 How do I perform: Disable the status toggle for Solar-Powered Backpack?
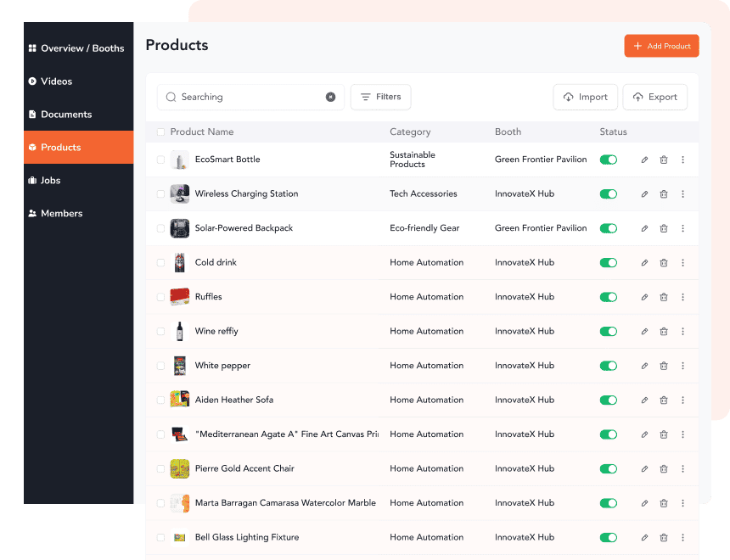[608, 228]
